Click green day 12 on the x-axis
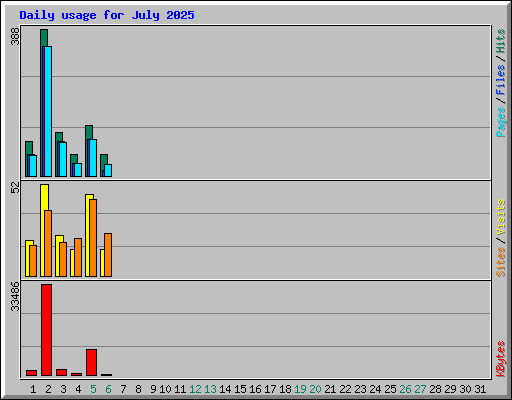512x400 pixels. [x=195, y=389]
